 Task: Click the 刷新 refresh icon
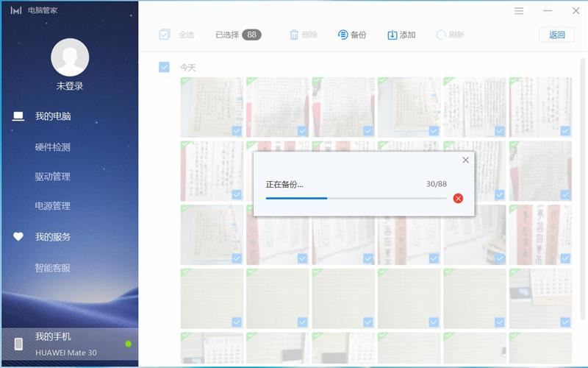[440, 35]
